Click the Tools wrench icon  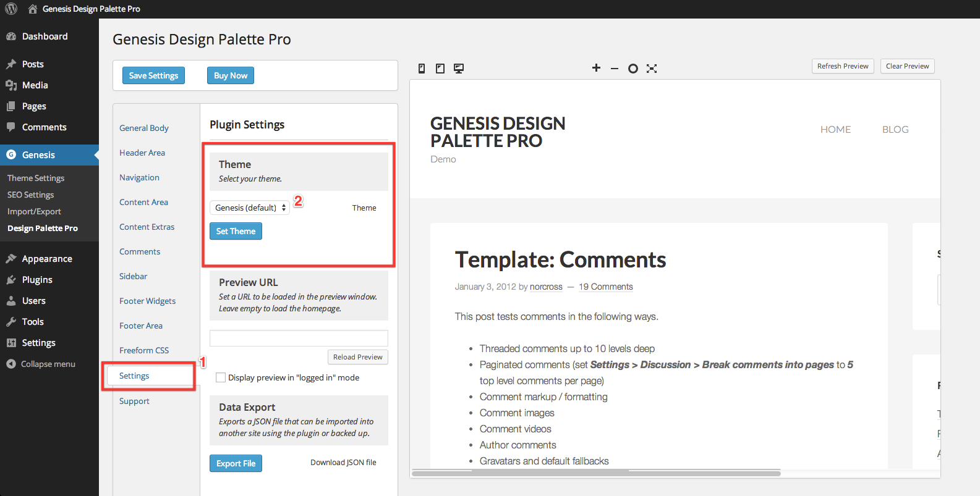11,322
